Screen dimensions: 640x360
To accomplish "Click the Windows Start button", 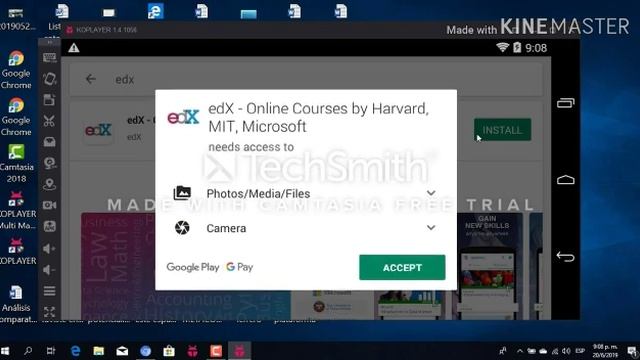I will (5, 351).
